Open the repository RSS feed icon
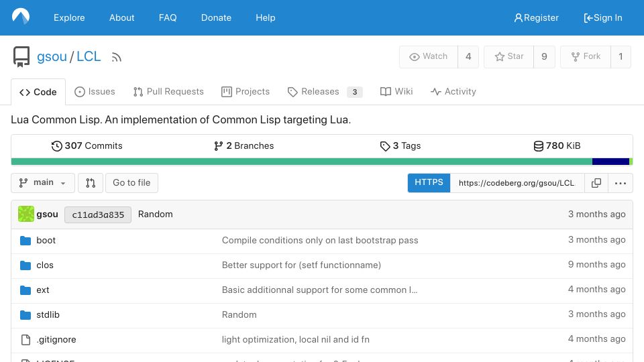Viewport: 644px width, 362px height. pos(116,57)
